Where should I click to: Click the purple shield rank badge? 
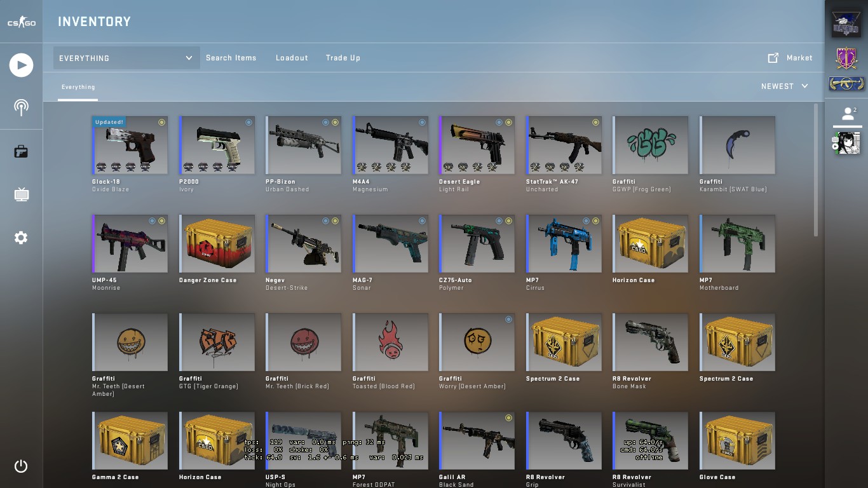pyautogui.click(x=846, y=58)
